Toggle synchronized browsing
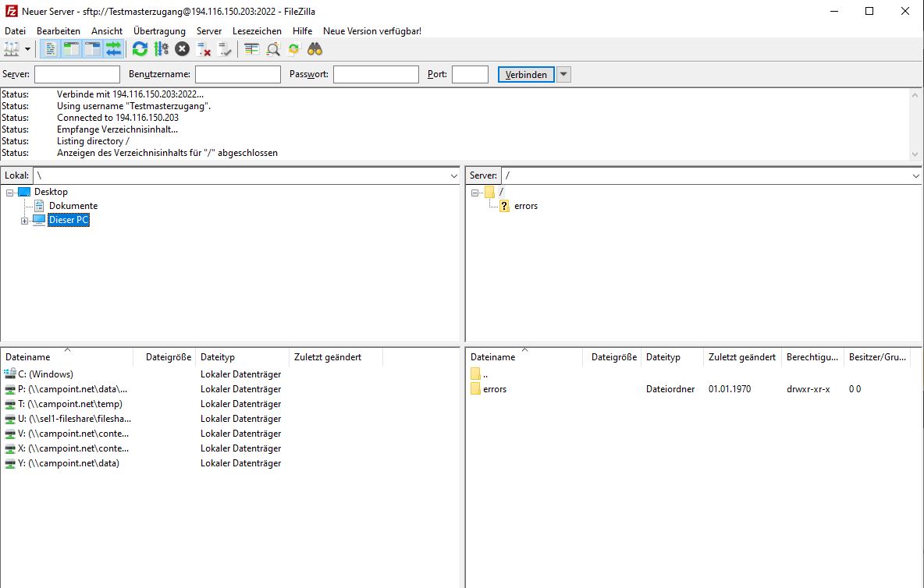Image resolution: width=924 pixels, height=588 pixels. pos(293,49)
